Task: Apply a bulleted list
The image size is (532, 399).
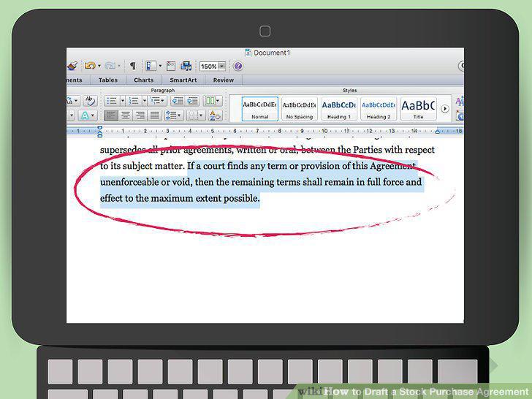Action: pyautogui.click(x=112, y=101)
